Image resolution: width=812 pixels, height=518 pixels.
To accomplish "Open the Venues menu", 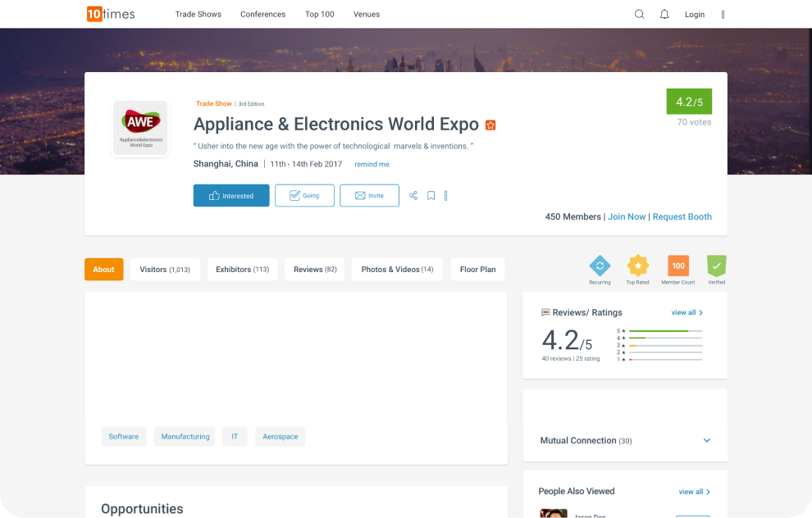I will 367,15.
